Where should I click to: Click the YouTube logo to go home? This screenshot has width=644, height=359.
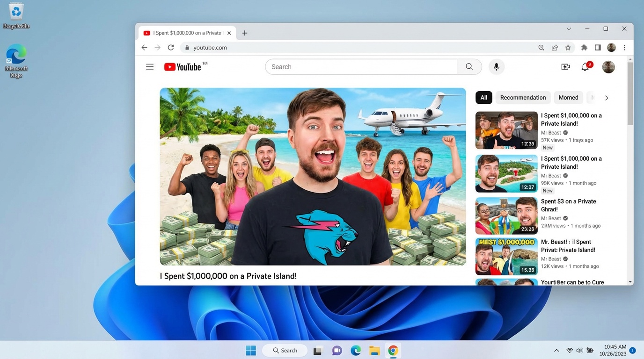(x=182, y=67)
